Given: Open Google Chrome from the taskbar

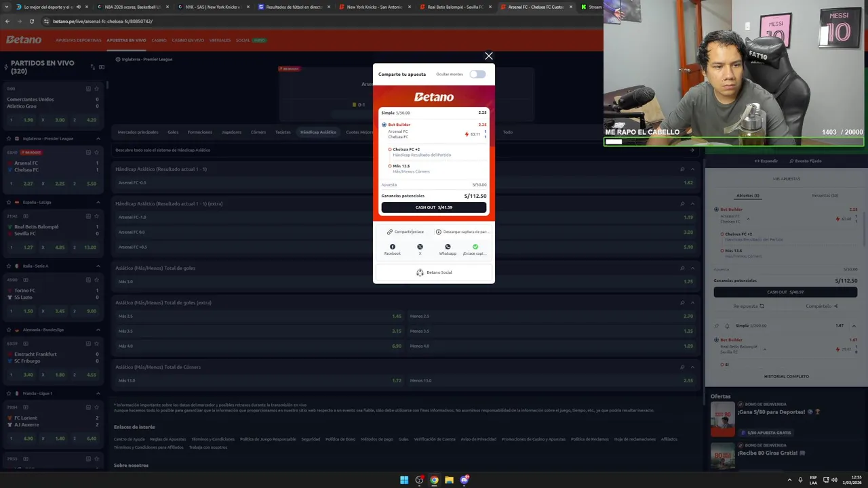Looking at the screenshot, I should coord(434,480).
